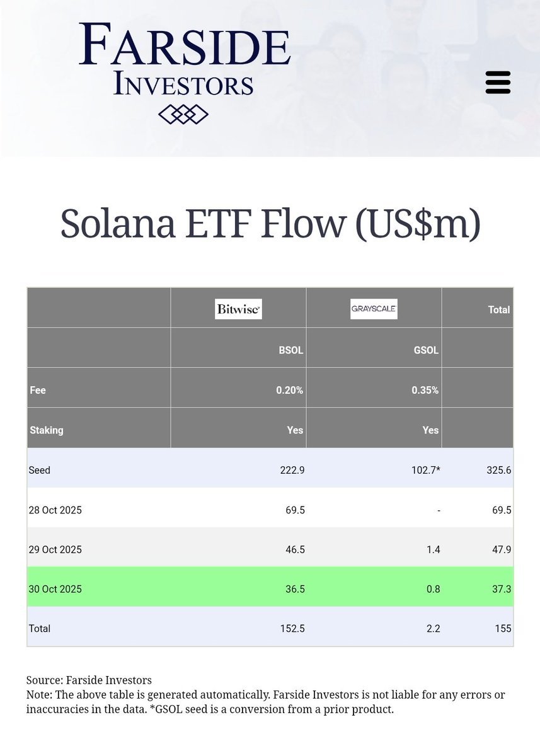Click the Seed row label
This screenshot has width=540, height=756.
point(40,470)
